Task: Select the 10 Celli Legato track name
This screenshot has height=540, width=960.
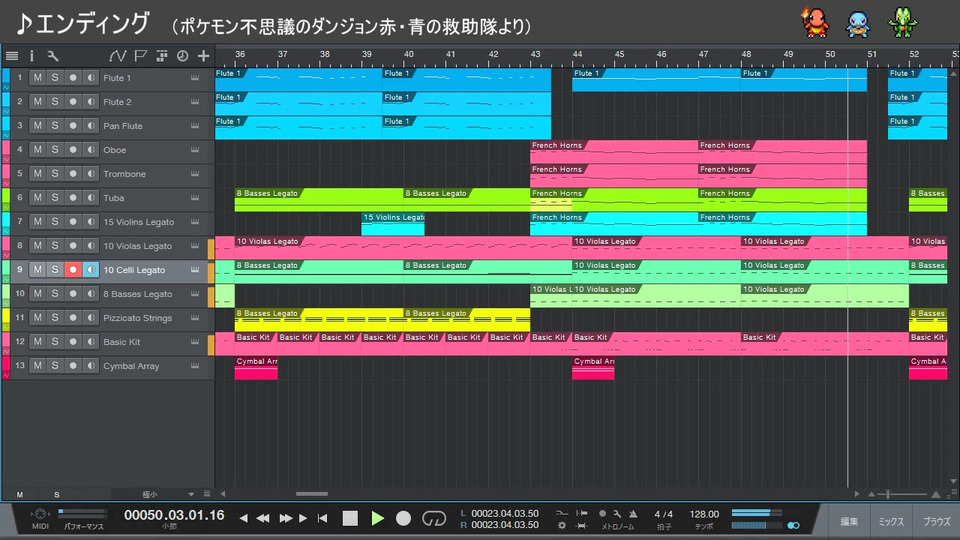Action: [134, 270]
